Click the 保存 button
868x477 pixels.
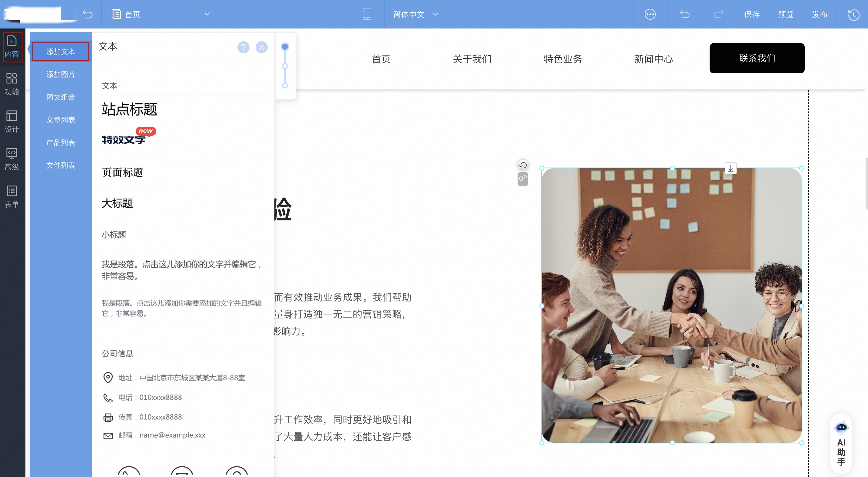(x=752, y=15)
